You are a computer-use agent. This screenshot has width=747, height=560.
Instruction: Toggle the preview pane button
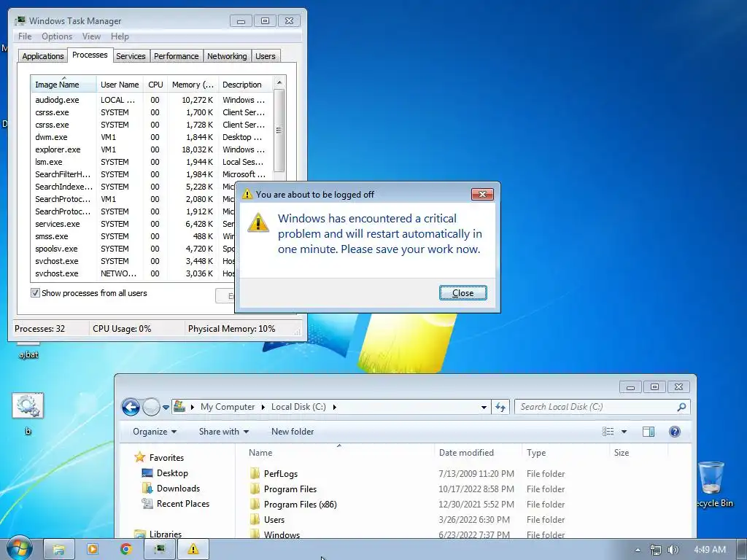tap(649, 432)
